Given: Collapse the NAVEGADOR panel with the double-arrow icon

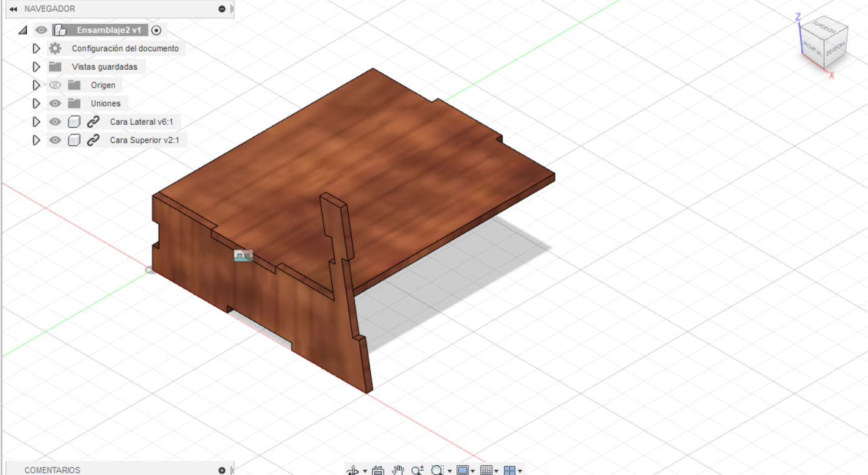Looking at the screenshot, I should click(13, 9).
